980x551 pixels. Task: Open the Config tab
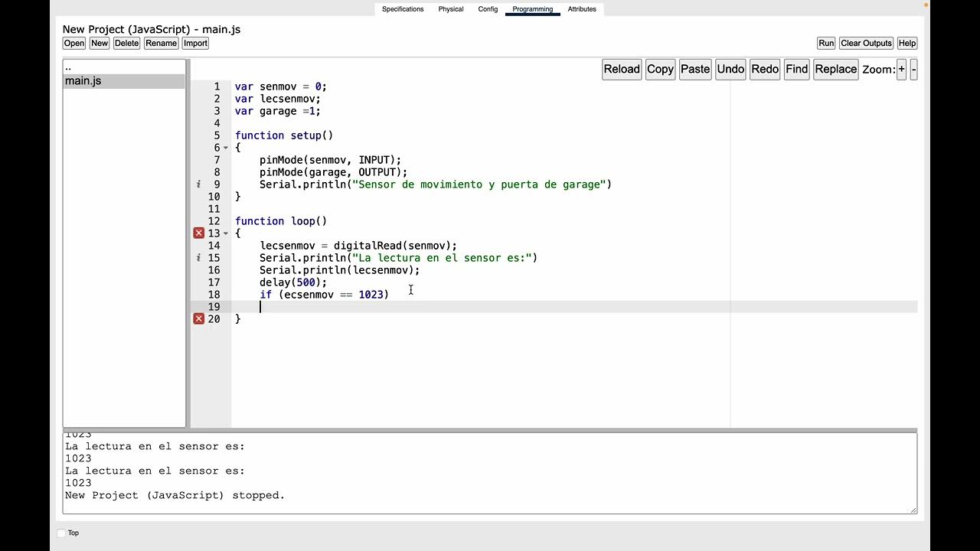(488, 9)
